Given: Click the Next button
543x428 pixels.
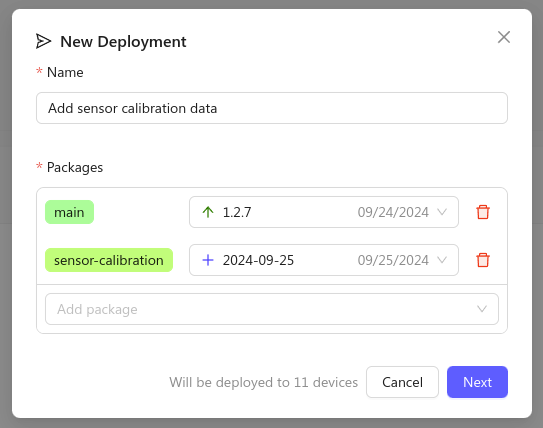Looking at the screenshot, I should [477, 382].
